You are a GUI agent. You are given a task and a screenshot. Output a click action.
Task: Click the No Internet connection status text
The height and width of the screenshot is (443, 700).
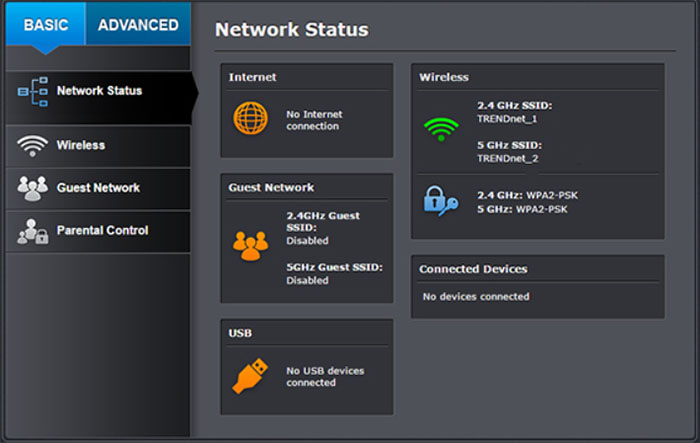pos(314,120)
